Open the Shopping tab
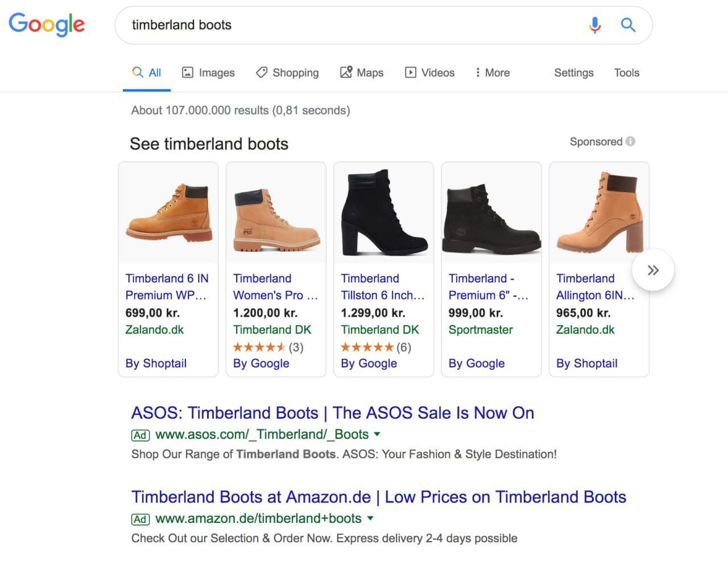The height and width of the screenshot is (570, 728). click(287, 73)
